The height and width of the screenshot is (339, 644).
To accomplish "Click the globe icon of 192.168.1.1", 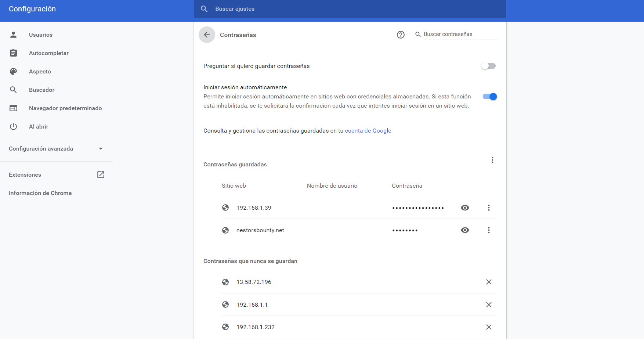I will [x=225, y=304].
